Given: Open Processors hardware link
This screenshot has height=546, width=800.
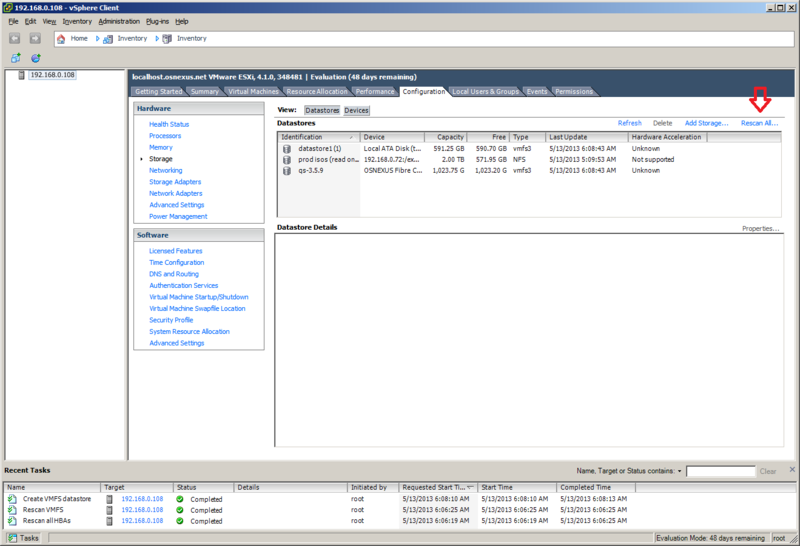Looking at the screenshot, I should coord(165,136).
